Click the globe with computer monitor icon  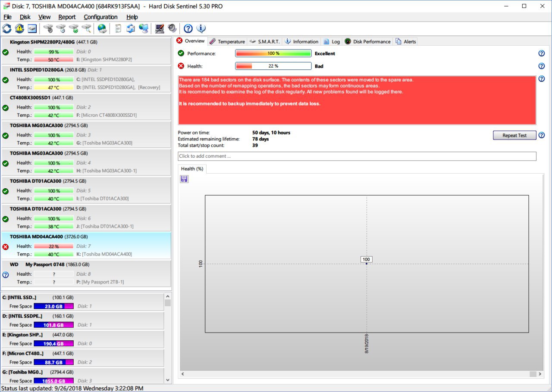[144, 28]
